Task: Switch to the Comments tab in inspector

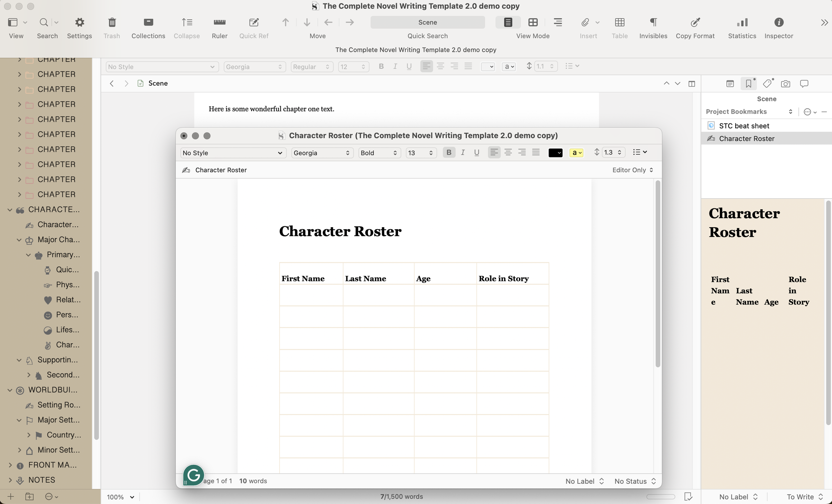Action: 804,84
